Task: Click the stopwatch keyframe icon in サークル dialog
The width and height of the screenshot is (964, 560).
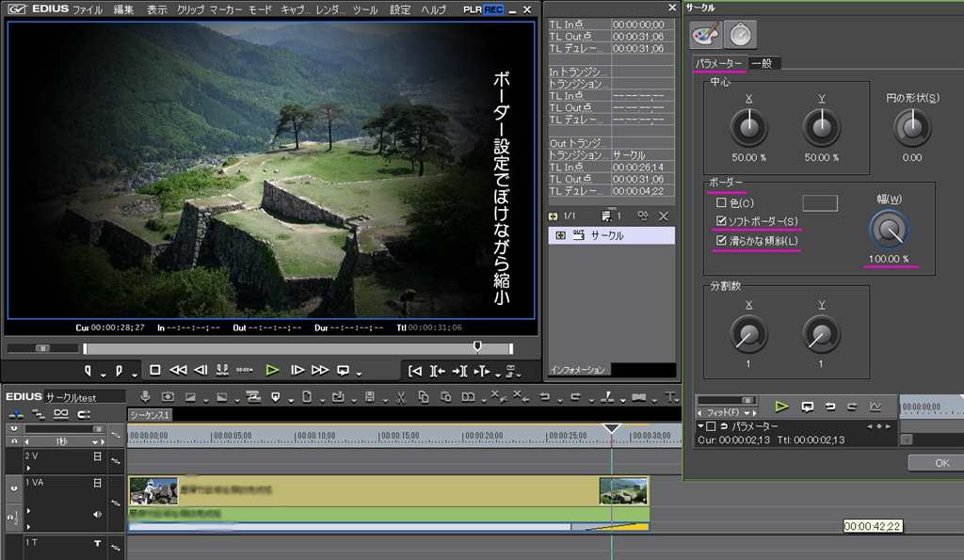Action: [741, 35]
